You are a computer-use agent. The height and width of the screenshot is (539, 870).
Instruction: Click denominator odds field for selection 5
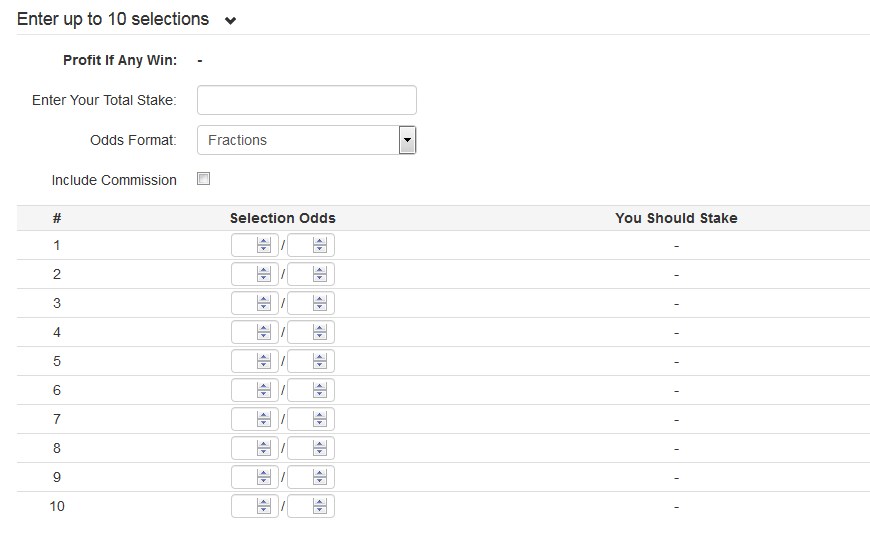(301, 361)
